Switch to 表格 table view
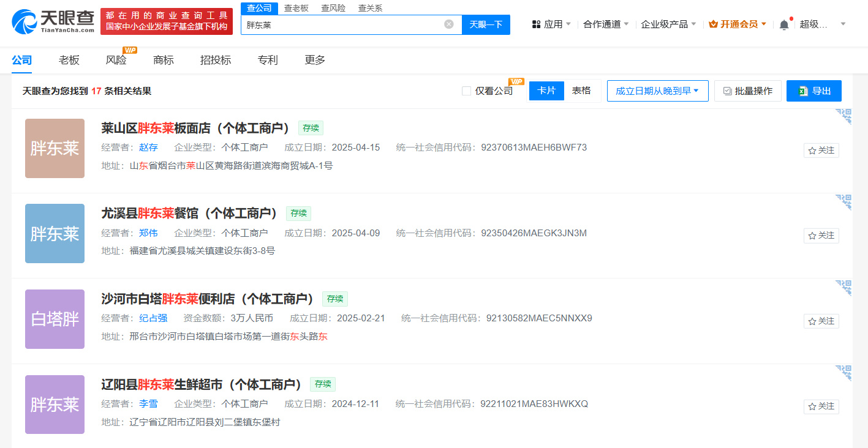Viewport: 868px width, 448px height. (x=581, y=91)
